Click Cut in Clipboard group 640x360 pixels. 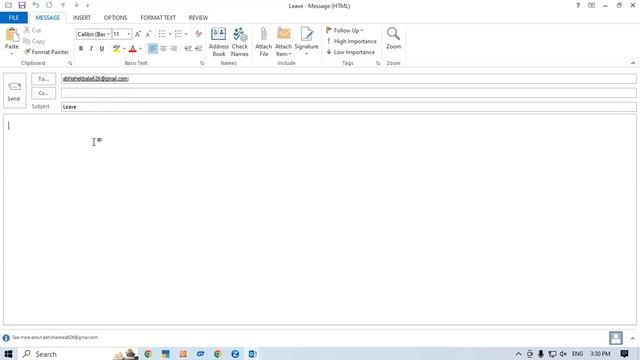tap(33, 31)
